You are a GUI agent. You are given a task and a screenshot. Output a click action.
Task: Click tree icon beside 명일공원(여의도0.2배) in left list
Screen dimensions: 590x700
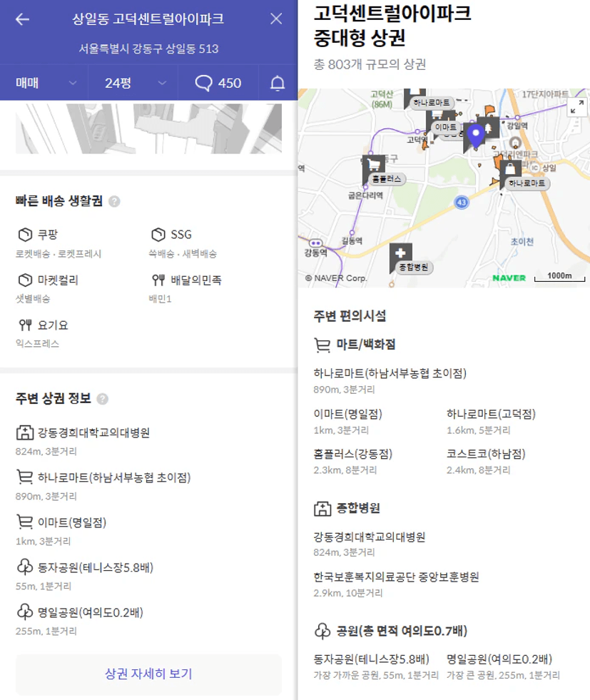(25, 612)
